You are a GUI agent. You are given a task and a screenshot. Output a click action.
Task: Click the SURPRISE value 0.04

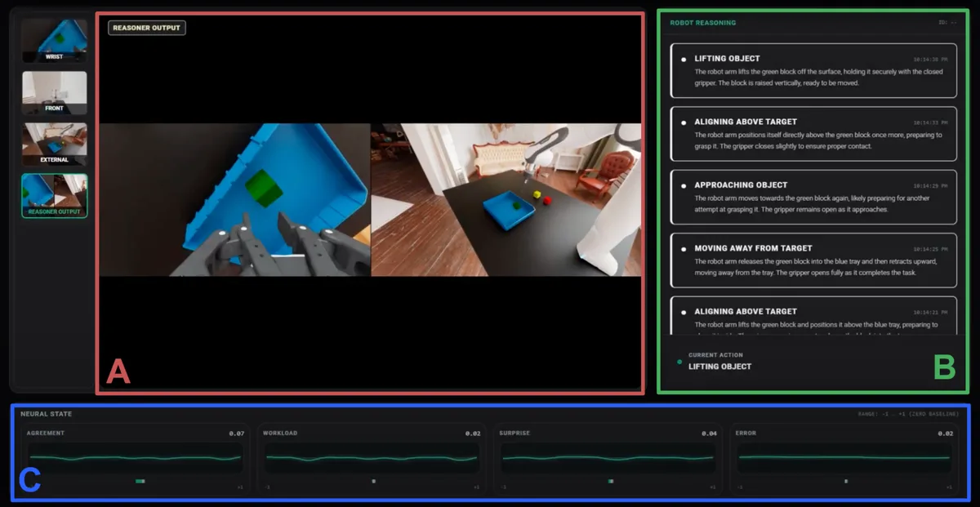[709, 434]
